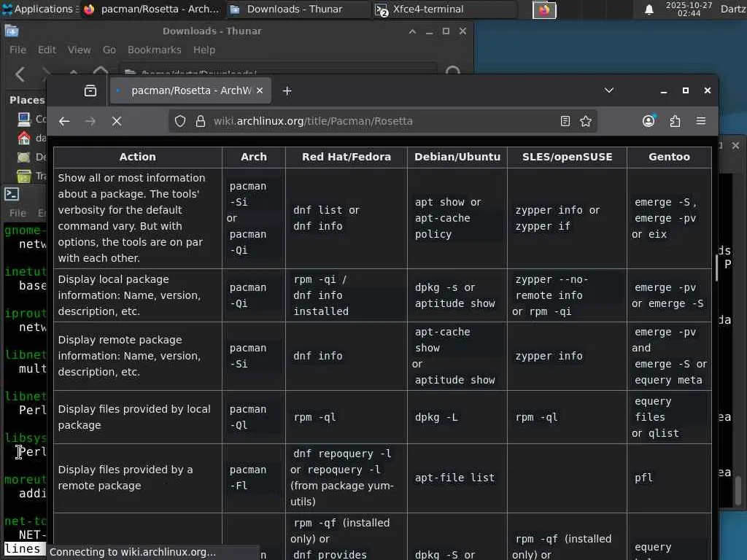Select the pacman/Rosetta - ArchWiki tab

(190, 90)
